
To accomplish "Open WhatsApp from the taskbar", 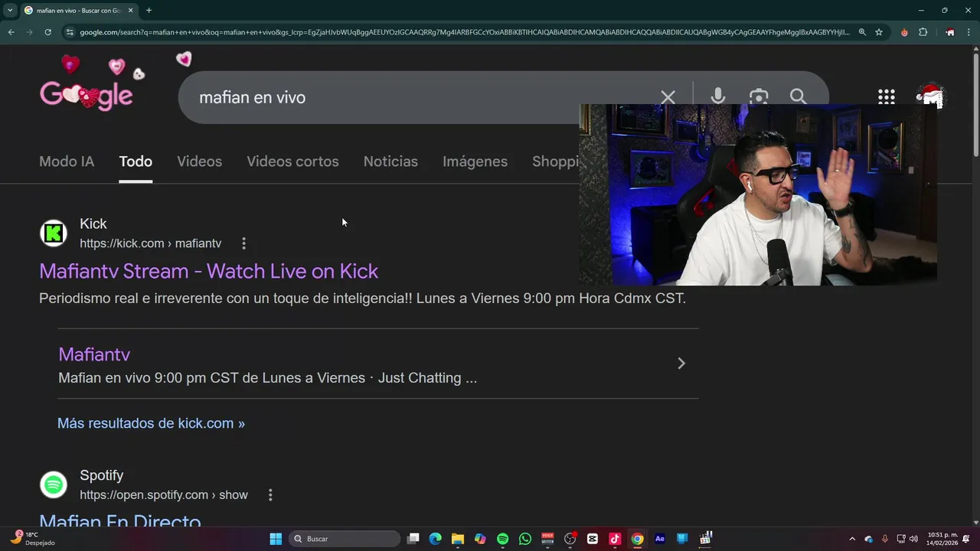I will tap(525, 539).
